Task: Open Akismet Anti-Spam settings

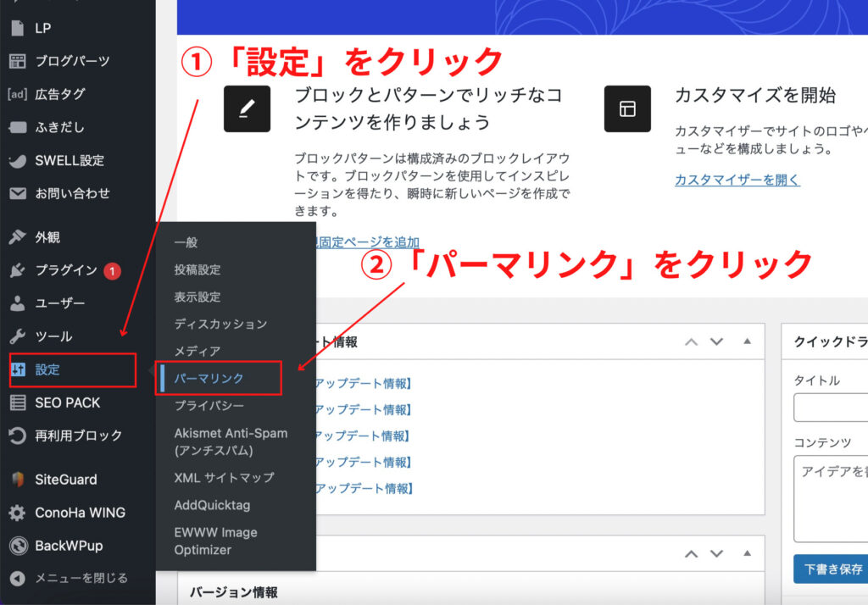Action: [231, 441]
